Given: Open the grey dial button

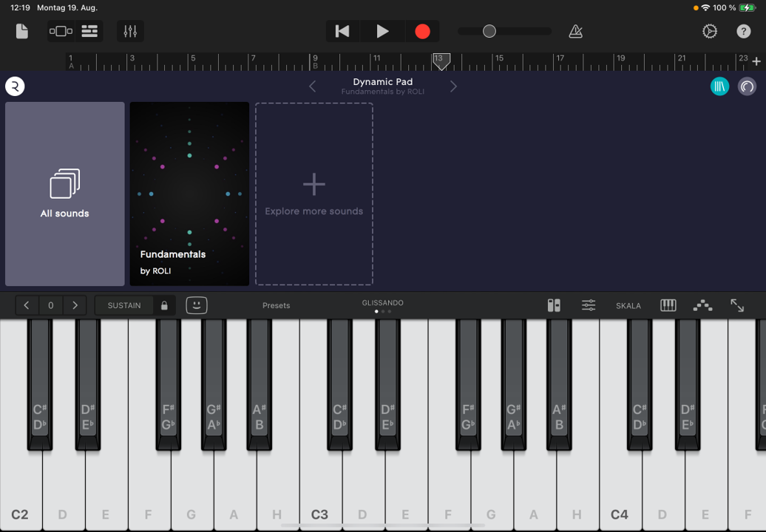Looking at the screenshot, I should pyautogui.click(x=747, y=86).
